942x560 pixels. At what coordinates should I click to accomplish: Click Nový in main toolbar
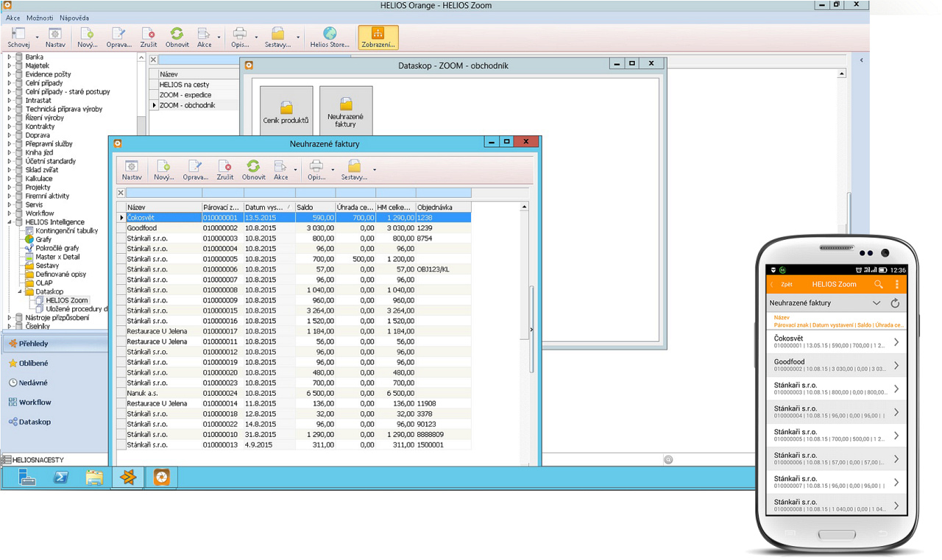(x=87, y=38)
